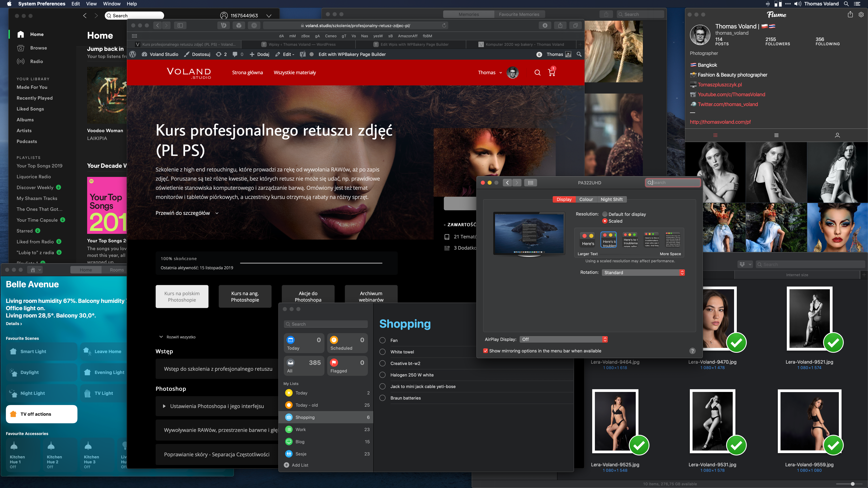Mark White towel reminder as completed
This screenshot has width=868, height=488.
(382, 352)
